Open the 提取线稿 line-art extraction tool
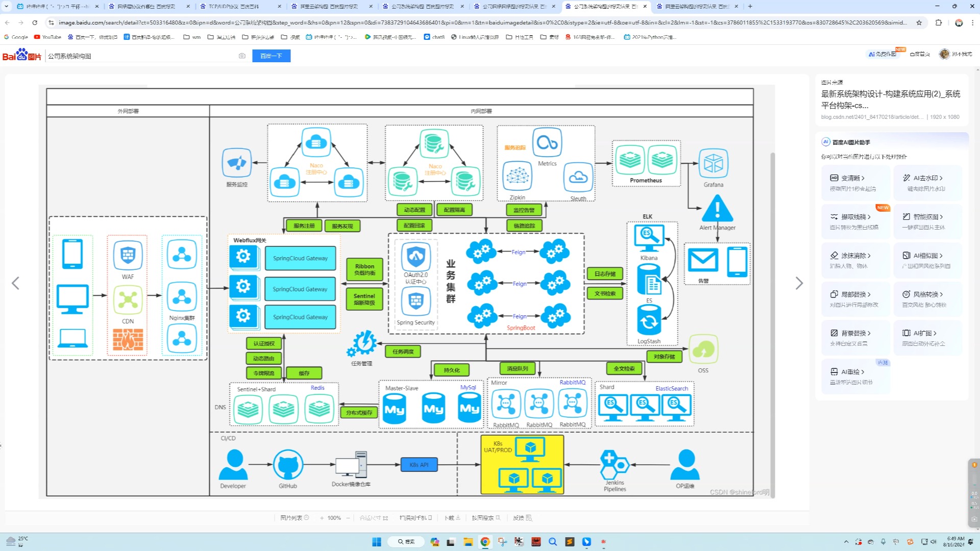Screen dimensions: 980x551 pyautogui.click(x=855, y=221)
